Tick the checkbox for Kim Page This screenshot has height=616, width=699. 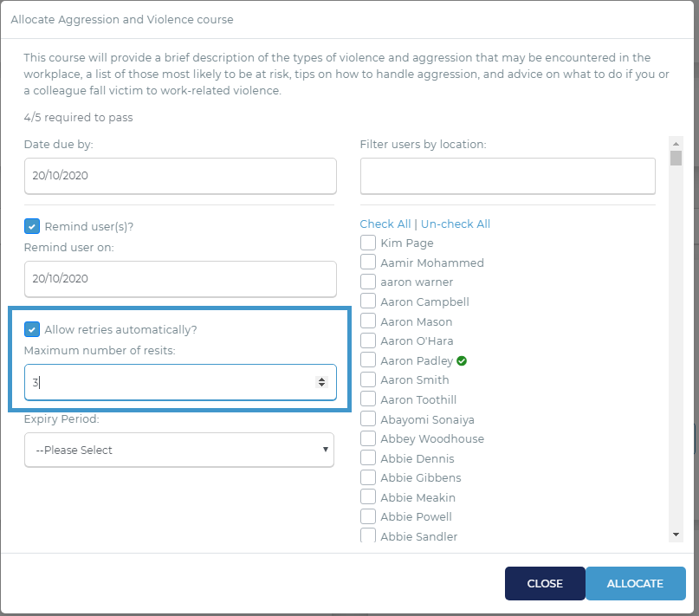368,243
